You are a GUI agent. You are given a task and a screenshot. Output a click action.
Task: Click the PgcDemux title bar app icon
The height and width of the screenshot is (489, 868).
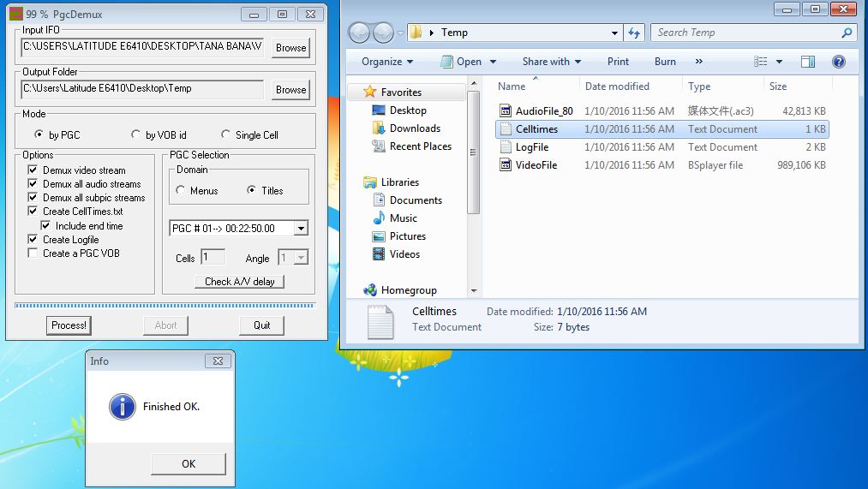point(16,14)
